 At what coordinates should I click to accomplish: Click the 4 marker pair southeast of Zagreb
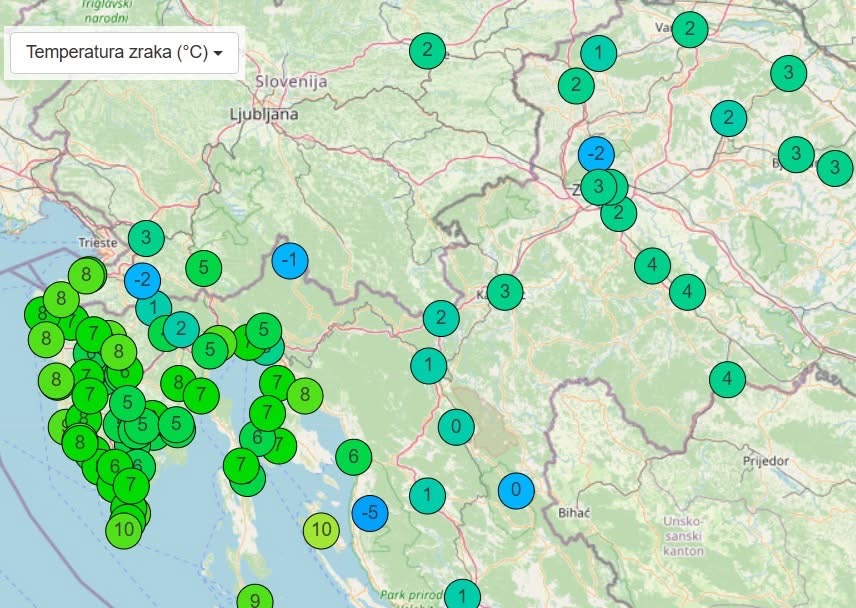(651, 266)
